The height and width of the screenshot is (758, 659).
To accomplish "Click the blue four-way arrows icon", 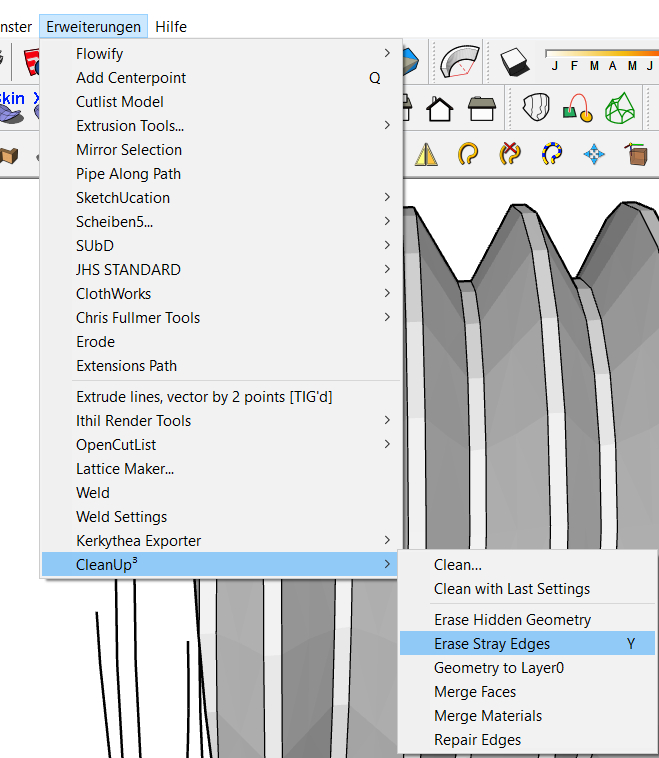I will pos(594,154).
